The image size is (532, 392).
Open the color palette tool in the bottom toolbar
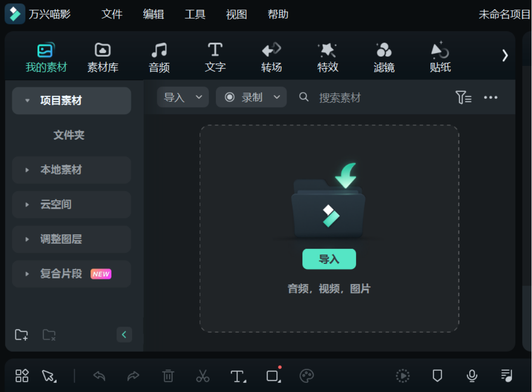tap(306, 376)
